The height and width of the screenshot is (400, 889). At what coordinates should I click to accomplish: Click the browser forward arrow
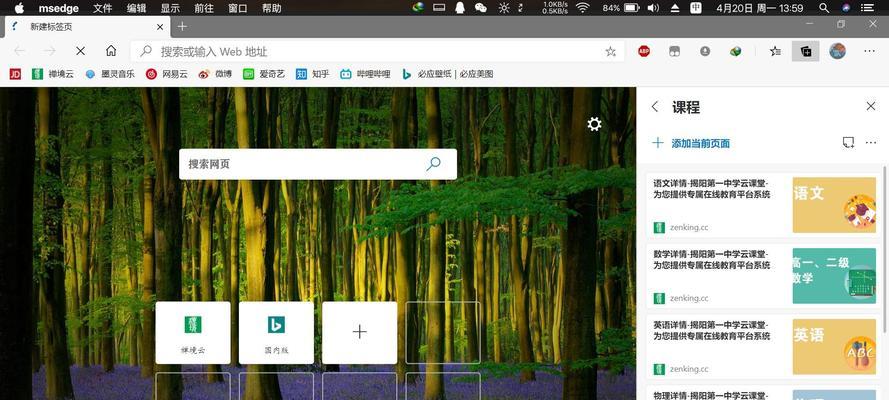point(50,51)
